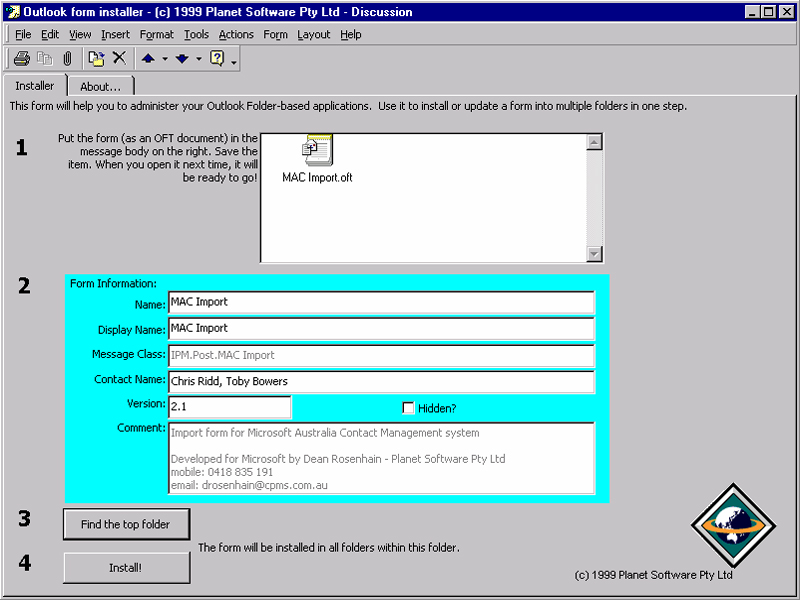Minimize the Outlook form installer window
This screenshot has height=600, width=800.
tap(752, 12)
